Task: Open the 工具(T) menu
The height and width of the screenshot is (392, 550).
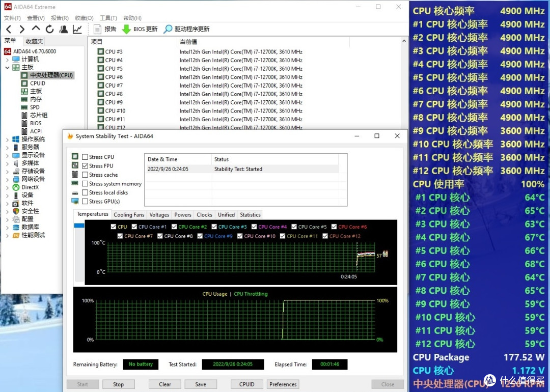Action: [x=108, y=18]
